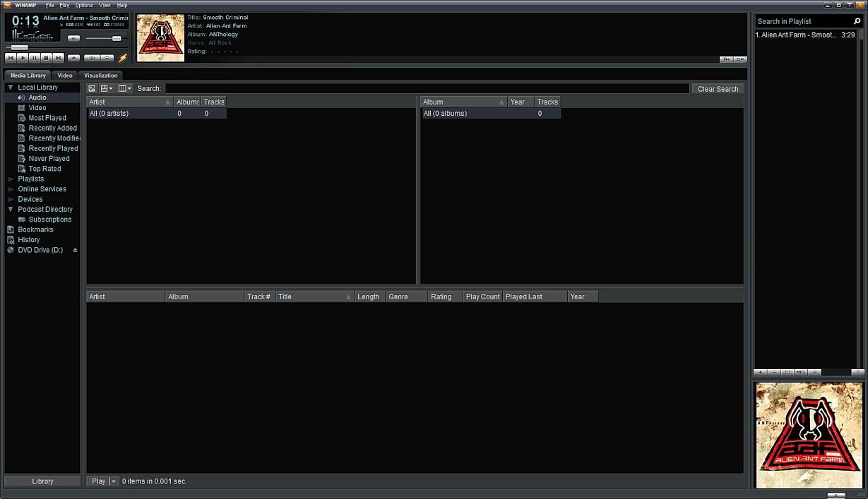Open podcast Subscriptions
This screenshot has width=868, height=499.
(x=50, y=220)
